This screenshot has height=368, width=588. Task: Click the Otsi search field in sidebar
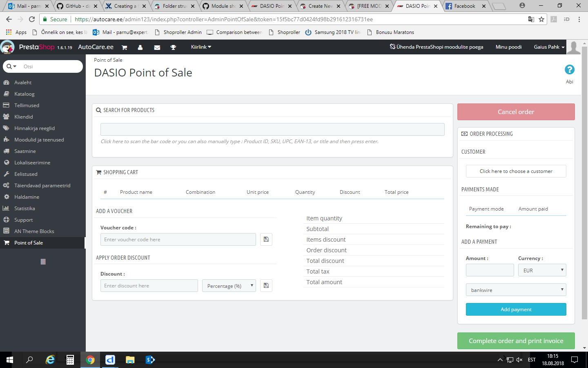click(x=51, y=66)
